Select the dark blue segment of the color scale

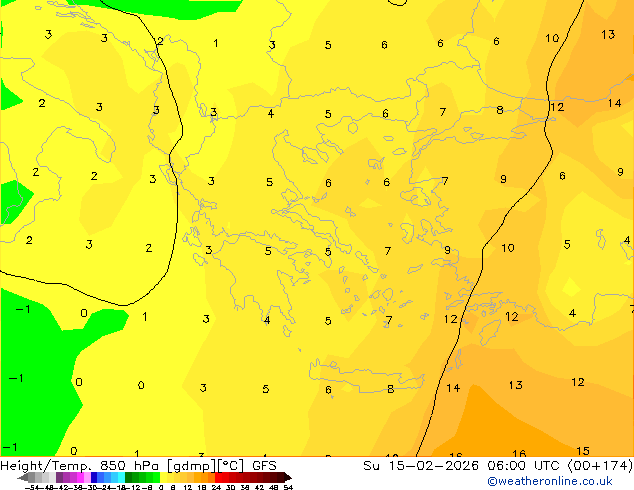pos(94,477)
